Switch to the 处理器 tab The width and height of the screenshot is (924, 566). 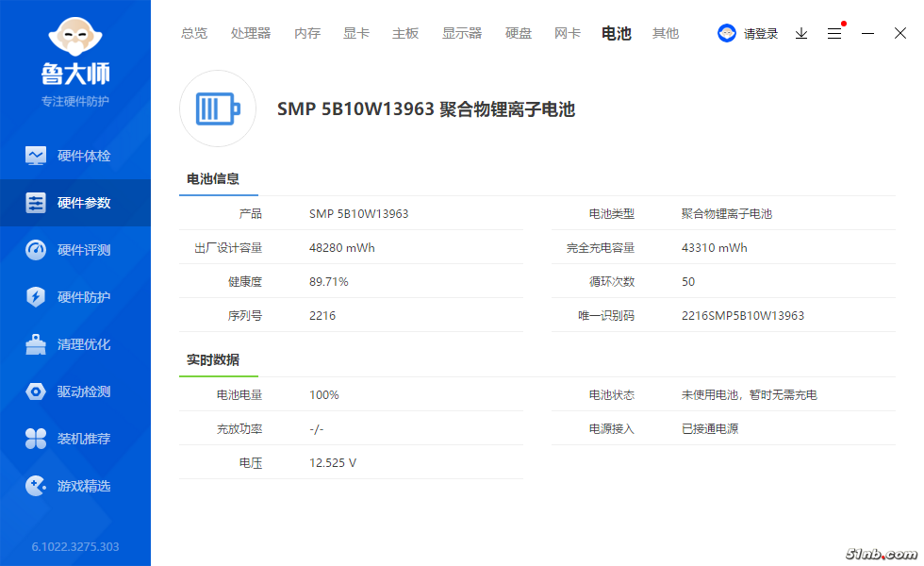[x=251, y=33]
